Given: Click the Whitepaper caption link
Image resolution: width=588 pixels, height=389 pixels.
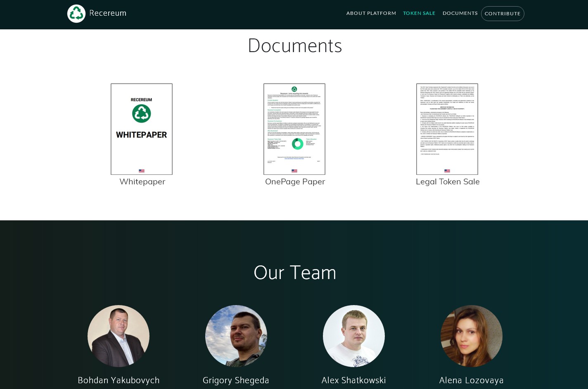Looking at the screenshot, I should click(x=142, y=181).
